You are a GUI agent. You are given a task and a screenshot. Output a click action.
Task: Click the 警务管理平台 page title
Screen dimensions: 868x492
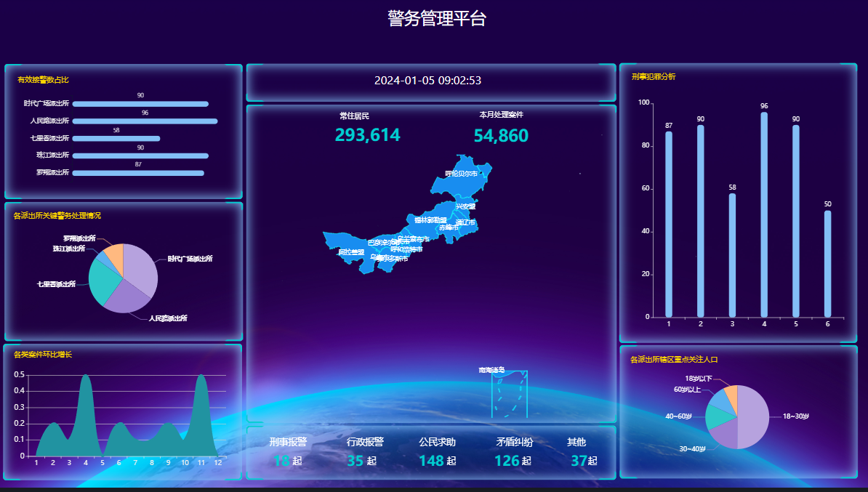(437, 18)
